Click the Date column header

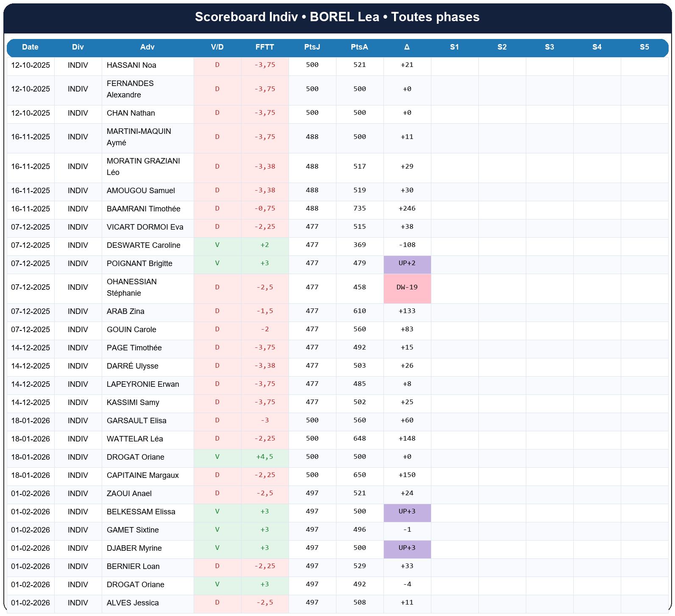click(x=30, y=47)
